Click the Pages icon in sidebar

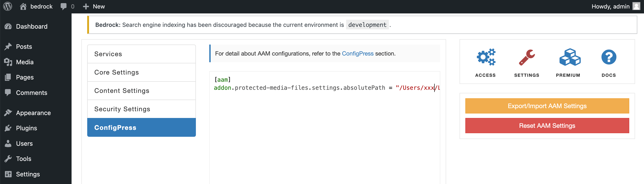(x=8, y=77)
